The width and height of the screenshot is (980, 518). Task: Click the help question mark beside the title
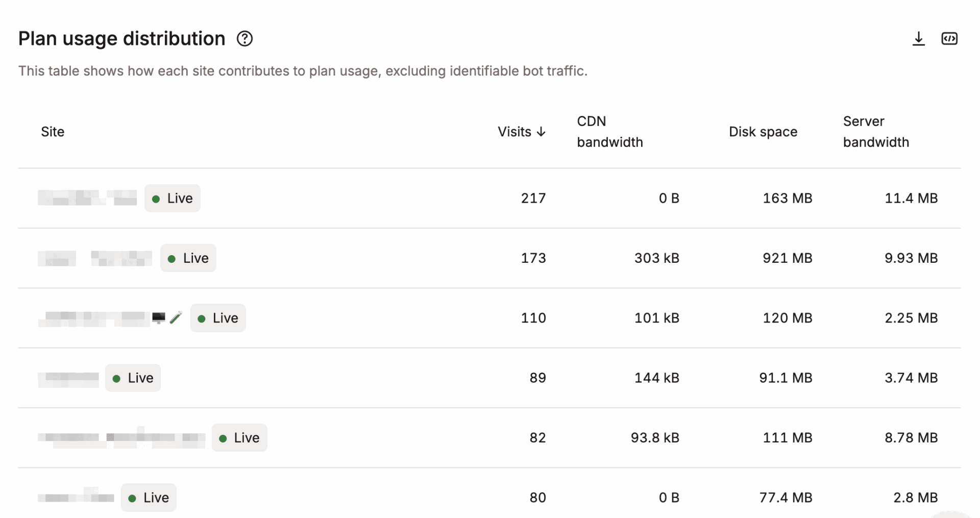[244, 38]
